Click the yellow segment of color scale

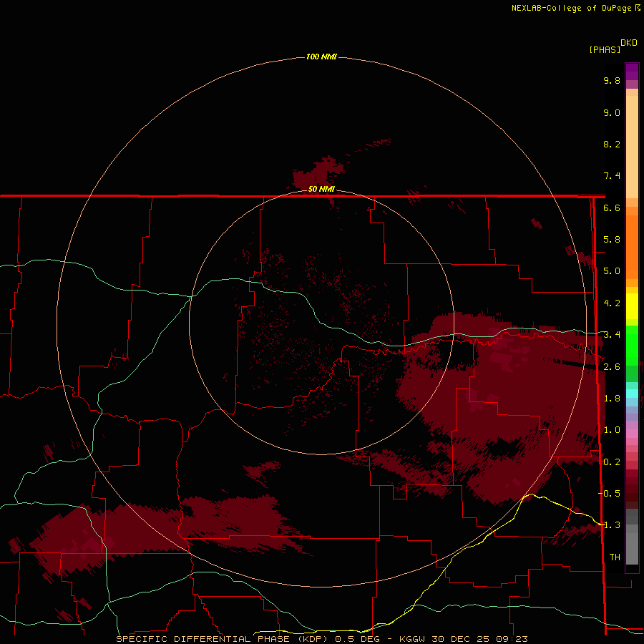[x=632, y=306]
